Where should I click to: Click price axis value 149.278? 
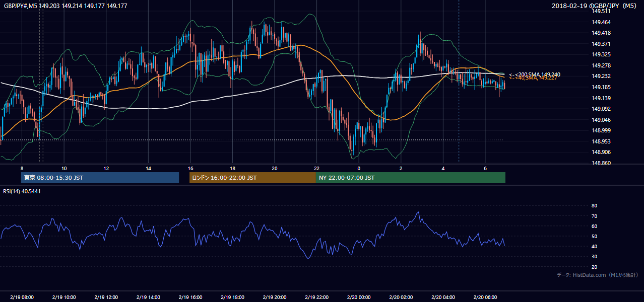click(x=601, y=65)
